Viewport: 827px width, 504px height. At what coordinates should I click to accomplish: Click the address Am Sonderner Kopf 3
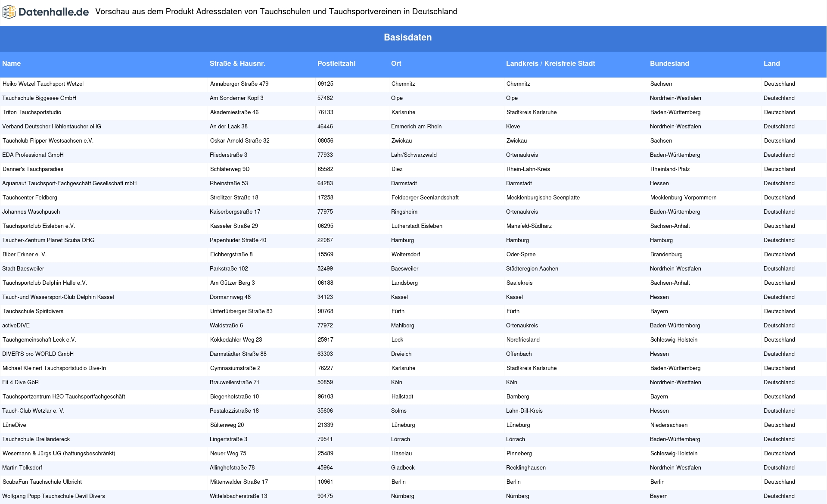pos(236,98)
